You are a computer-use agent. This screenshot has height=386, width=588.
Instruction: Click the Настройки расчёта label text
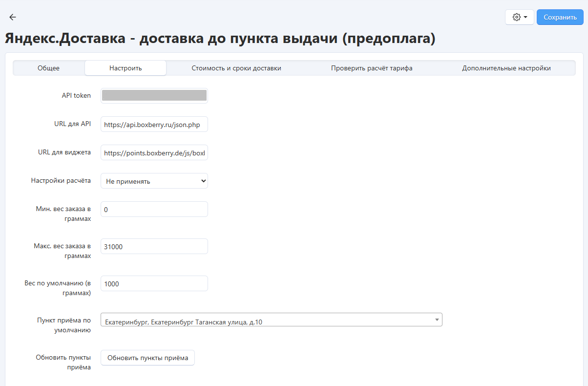pos(61,180)
